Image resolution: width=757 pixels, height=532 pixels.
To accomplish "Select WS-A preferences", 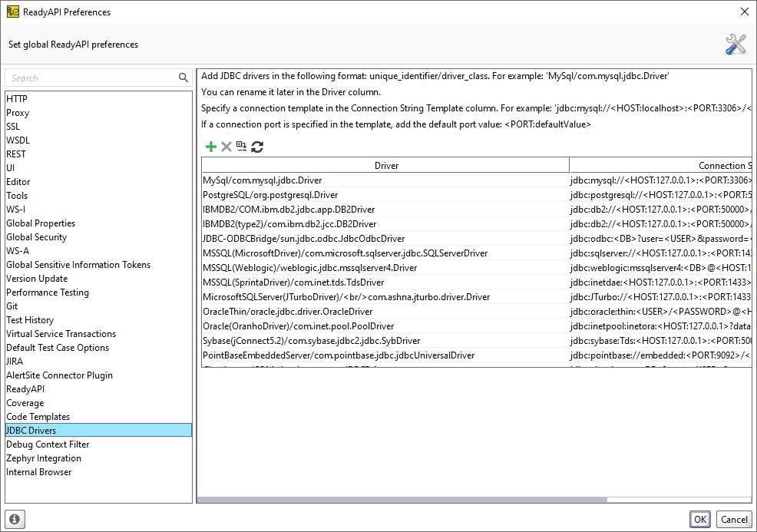I will 98,251.
